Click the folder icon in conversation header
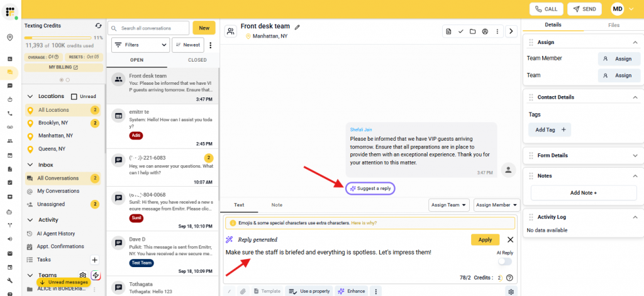The image size is (644, 296). coord(472,31)
